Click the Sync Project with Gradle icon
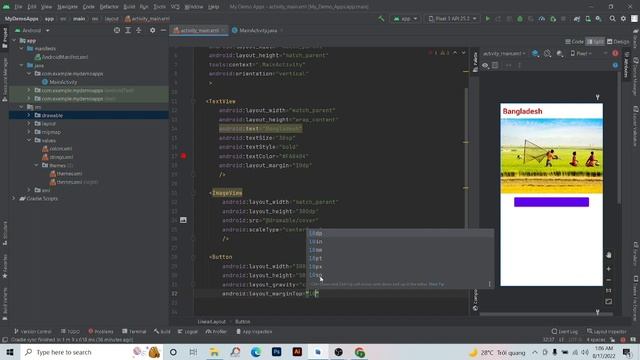Viewport: 640px width, 360px height. [577, 19]
